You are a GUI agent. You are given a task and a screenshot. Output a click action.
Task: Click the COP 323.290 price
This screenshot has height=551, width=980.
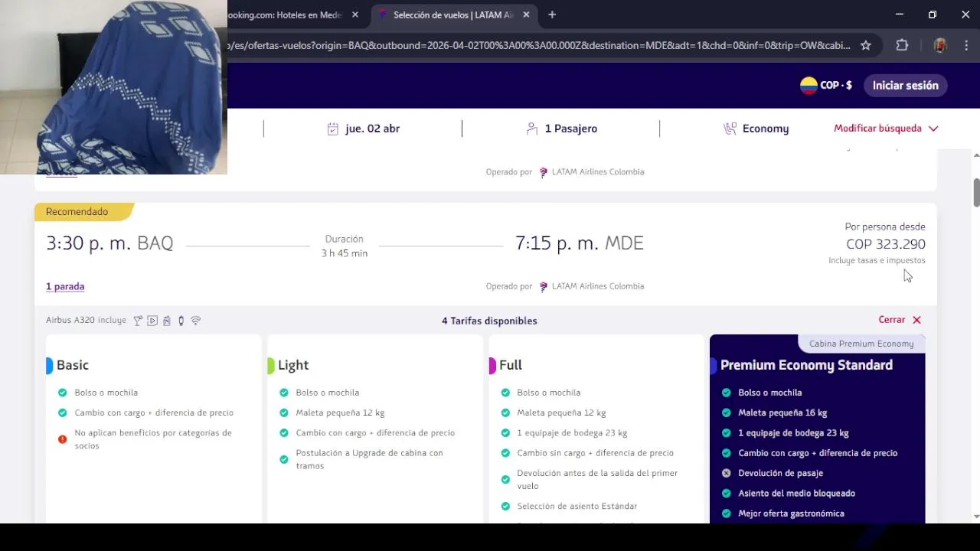coord(886,244)
